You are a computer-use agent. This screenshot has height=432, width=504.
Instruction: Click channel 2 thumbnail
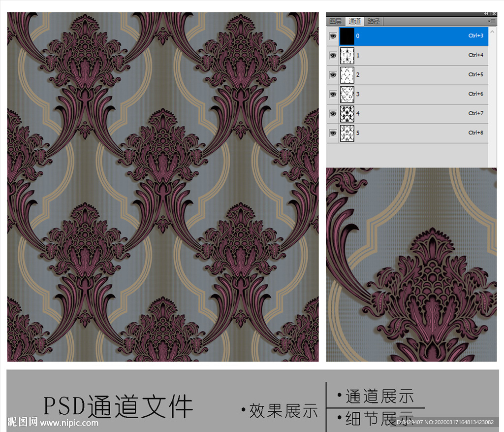(347, 75)
